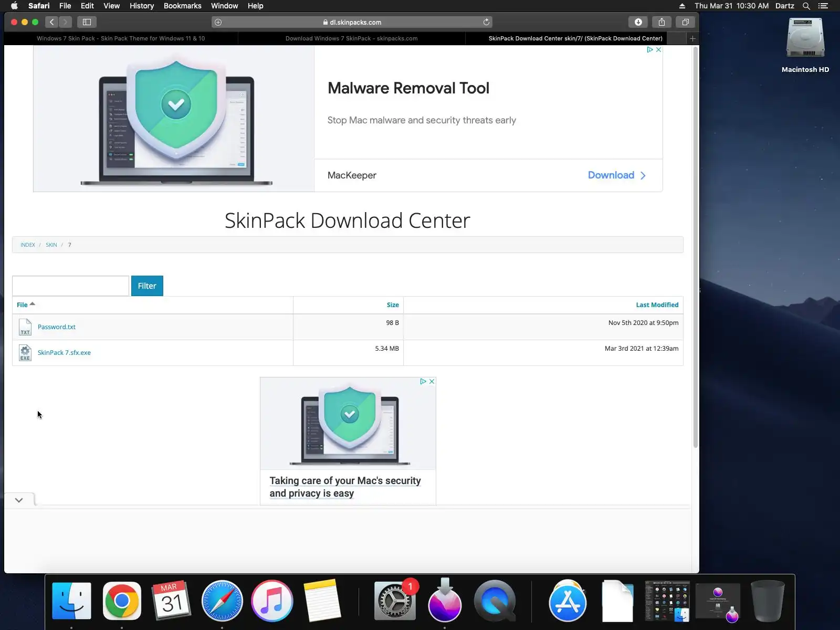Open the Safari application menu
Viewport: 840px width, 630px height.
[x=39, y=6]
